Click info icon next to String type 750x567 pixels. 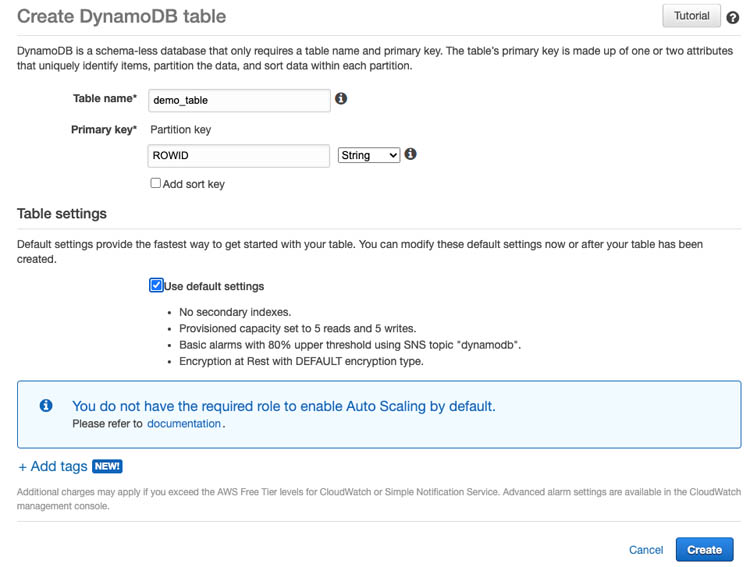[410, 154]
